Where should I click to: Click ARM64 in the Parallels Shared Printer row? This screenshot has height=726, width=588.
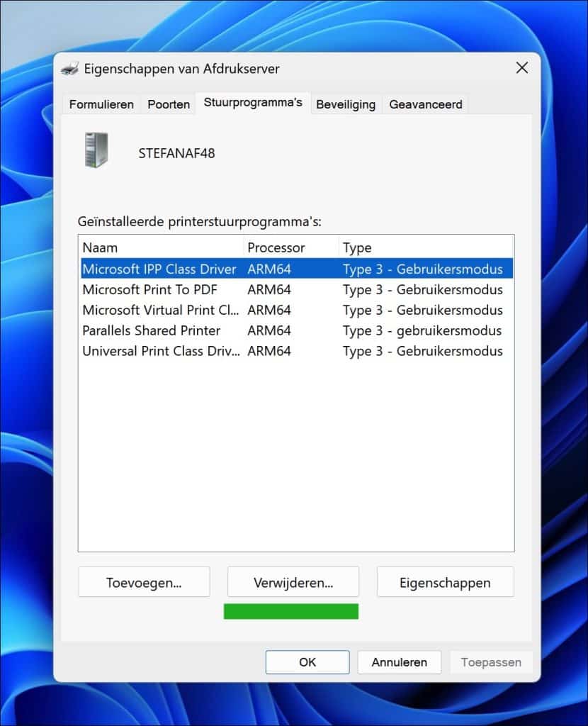tap(268, 330)
